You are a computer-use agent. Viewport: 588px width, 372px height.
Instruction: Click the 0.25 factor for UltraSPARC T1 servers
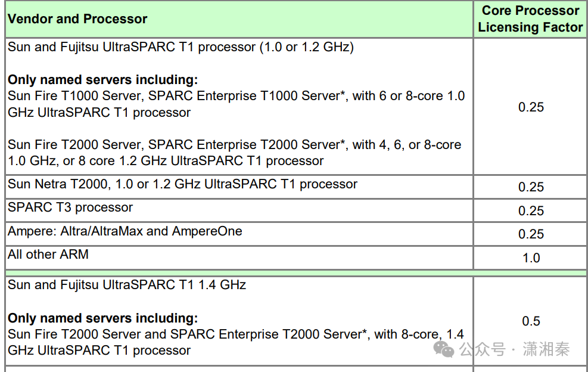(531, 107)
